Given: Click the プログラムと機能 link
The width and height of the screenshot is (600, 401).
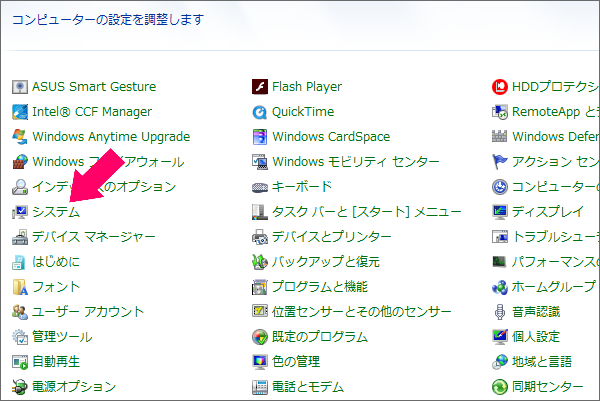Looking at the screenshot, I should coord(320,287).
